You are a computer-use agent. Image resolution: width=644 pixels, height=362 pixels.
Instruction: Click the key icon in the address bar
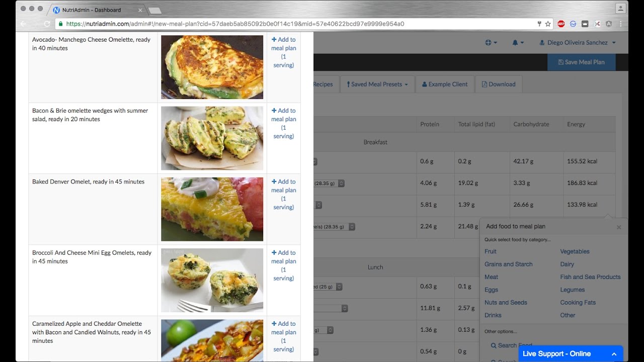(x=539, y=24)
